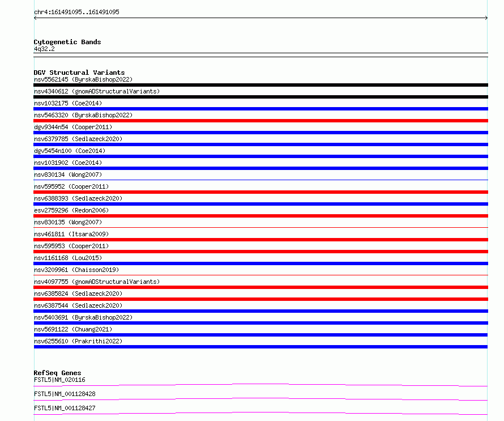This screenshot has width=504, height=421.
Task: Select the FSTL5|NM_001128428 transcript label
Action: click(x=65, y=394)
